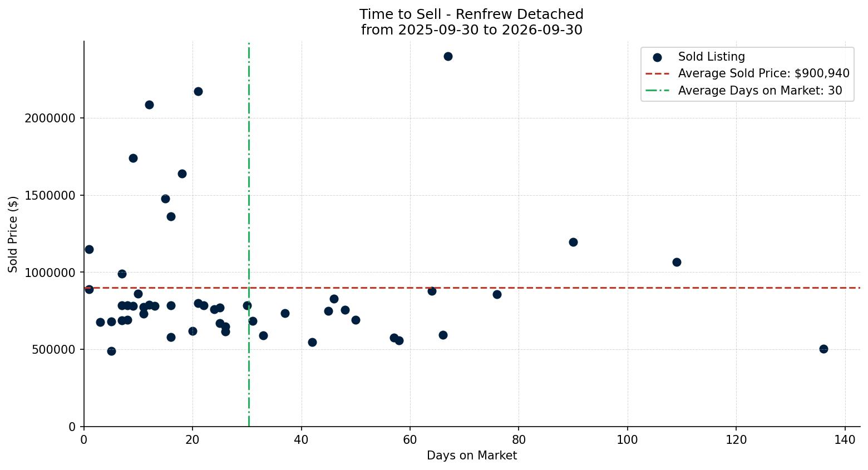Click the sold listing point at 76 days
868x470 pixels.
497,294
